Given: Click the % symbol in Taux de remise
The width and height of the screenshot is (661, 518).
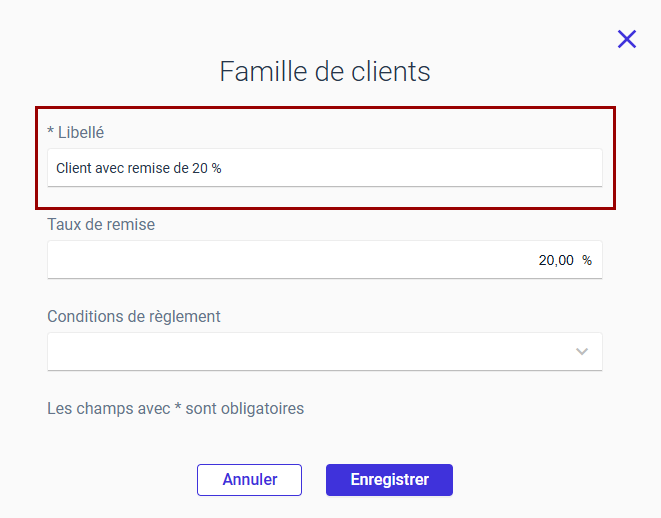Looking at the screenshot, I should (587, 260).
